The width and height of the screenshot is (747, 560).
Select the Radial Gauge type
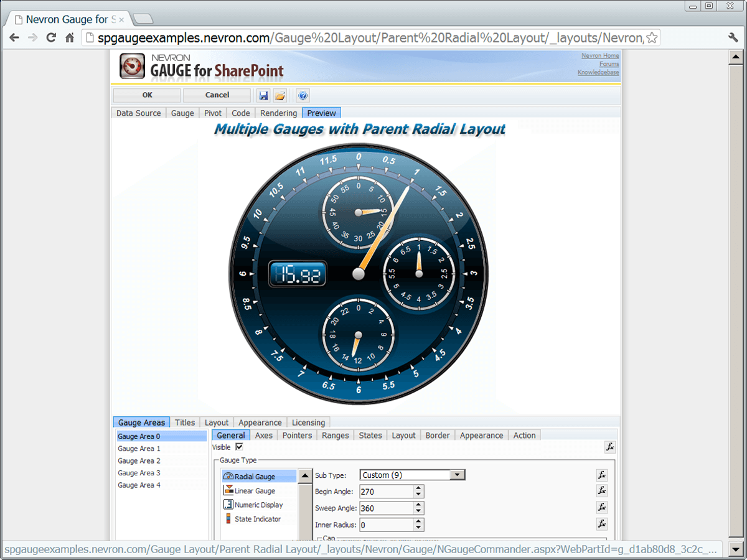[259, 477]
